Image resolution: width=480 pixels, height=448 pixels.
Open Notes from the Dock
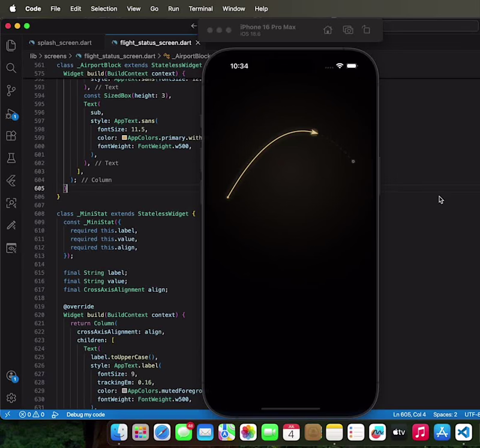point(334,432)
